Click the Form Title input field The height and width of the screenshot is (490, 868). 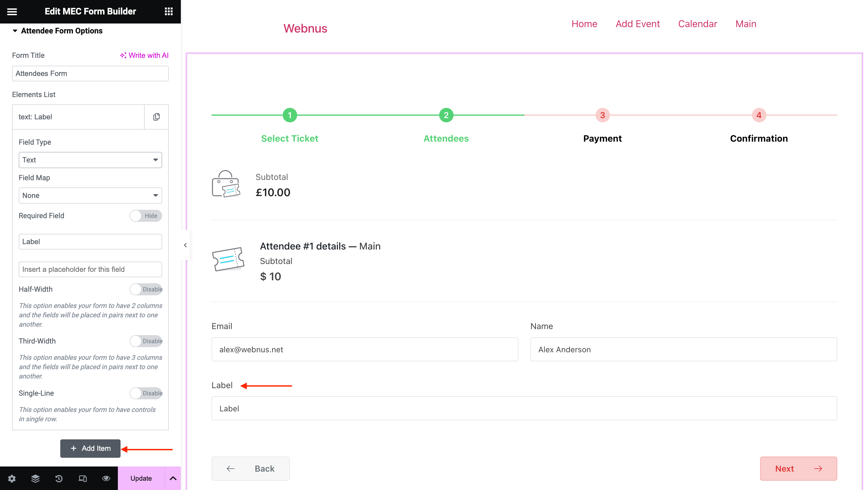coord(90,74)
